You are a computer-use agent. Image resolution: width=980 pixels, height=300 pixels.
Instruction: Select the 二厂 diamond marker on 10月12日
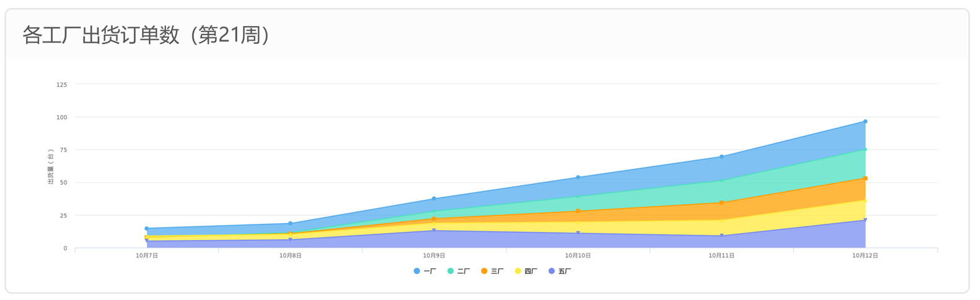865,149
